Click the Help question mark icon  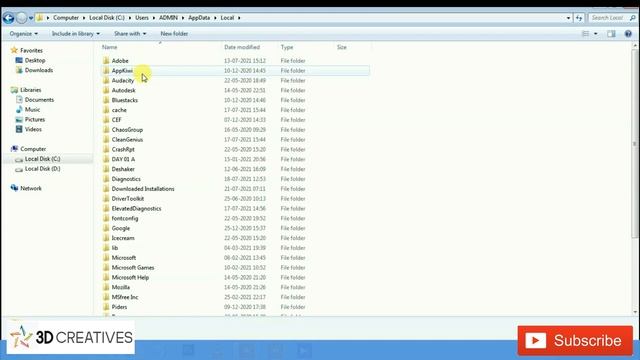pos(628,34)
